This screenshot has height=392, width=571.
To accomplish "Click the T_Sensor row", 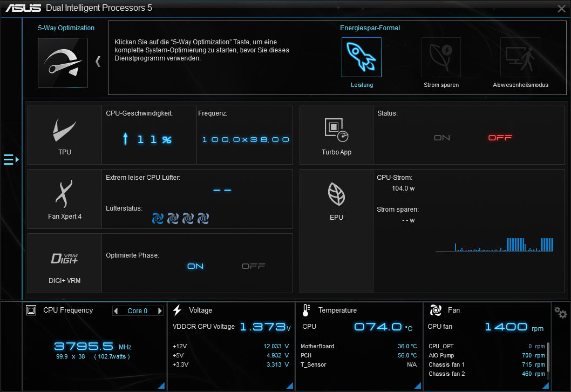I will pos(359,364).
